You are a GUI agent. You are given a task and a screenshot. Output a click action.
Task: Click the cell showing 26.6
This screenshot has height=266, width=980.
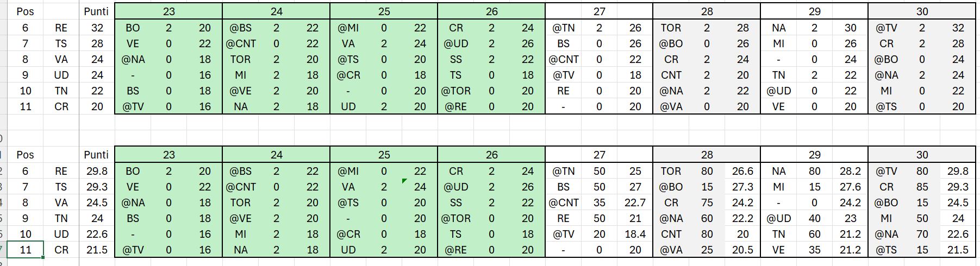(x=742, y=171)
